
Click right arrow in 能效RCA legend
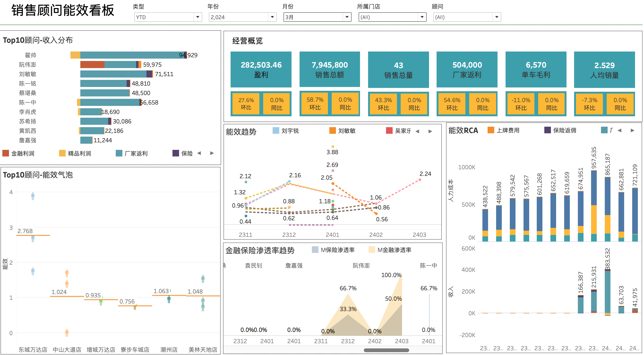click(632, 130)
